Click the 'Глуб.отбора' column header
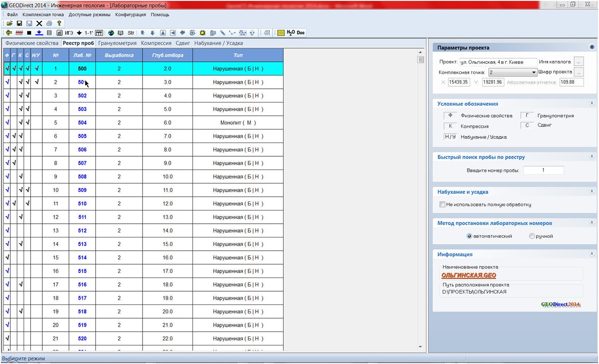The width and height of the screenshot is (599, 364). pyautogui.click(x=167, y=55)
